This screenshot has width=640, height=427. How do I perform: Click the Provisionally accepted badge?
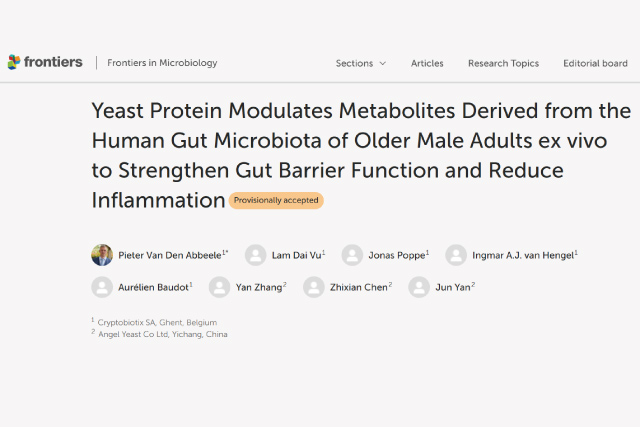(276, 200)
